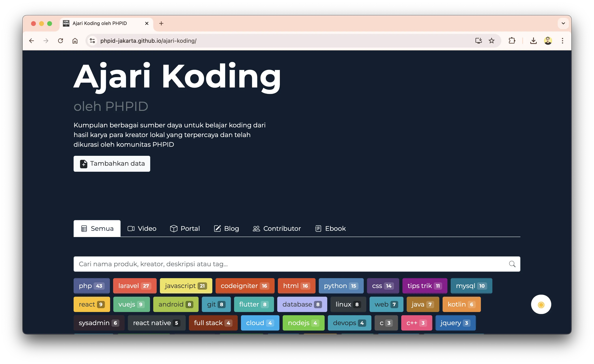Click the bookmark star icon
This screenshot has height=364, width=594.
click(x=491, y=41)
